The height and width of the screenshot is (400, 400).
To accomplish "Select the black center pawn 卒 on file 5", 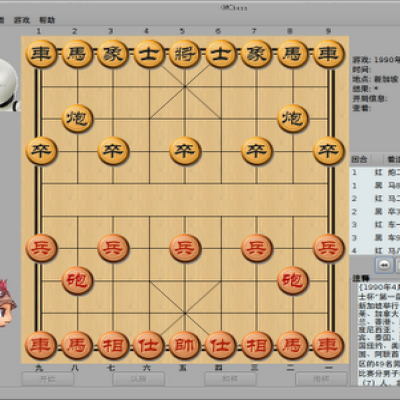I will [x=185, y=151].
